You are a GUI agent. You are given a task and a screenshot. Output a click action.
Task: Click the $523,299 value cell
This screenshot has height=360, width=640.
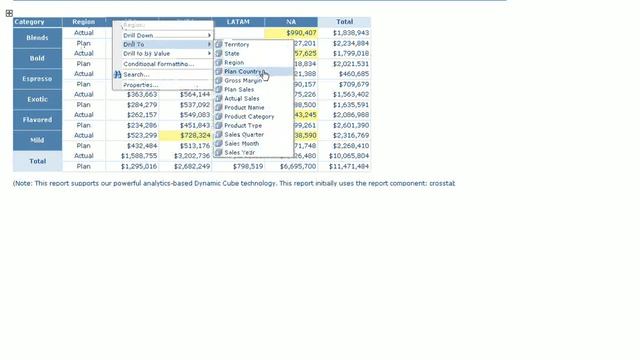click(x=132, y=135)
